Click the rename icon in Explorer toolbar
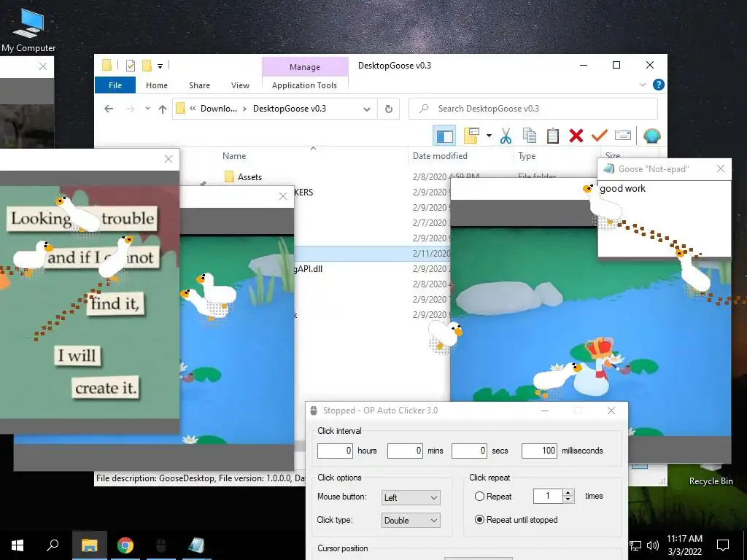The image size is (747, 560). pos(623,136)
